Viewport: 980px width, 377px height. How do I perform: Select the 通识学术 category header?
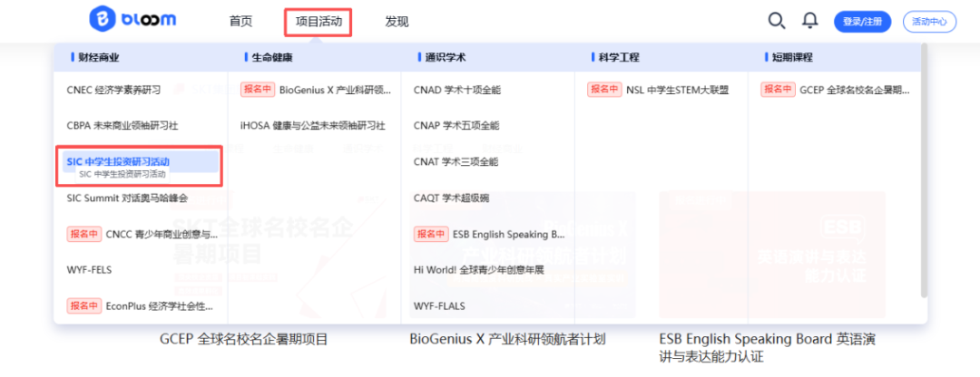point(445,57)
